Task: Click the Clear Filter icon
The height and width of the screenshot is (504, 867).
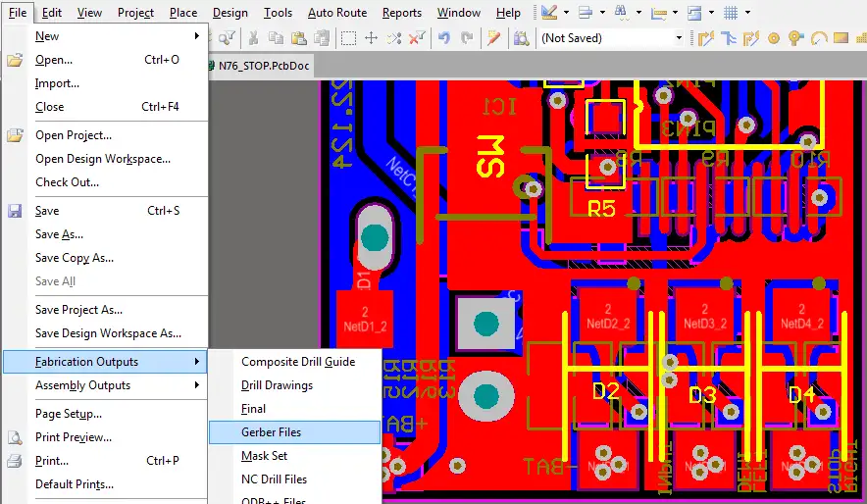Action: point(417,37)
